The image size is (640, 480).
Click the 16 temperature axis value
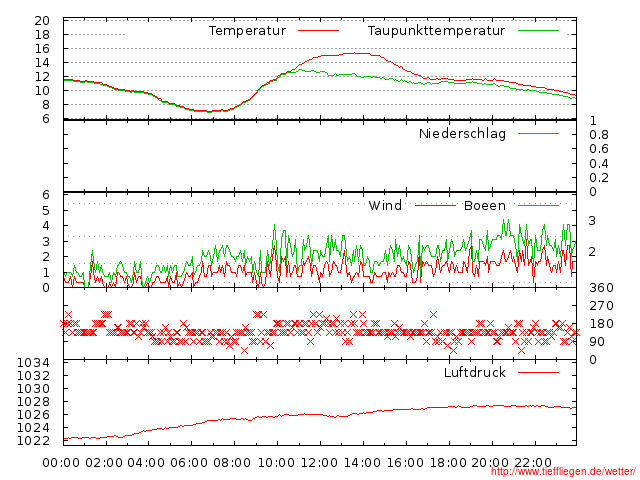[42, 49]
